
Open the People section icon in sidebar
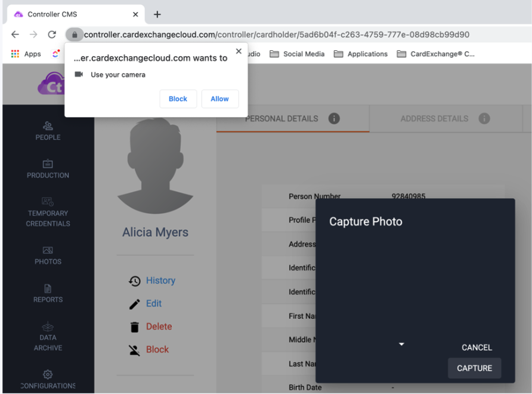pos(48,126)
